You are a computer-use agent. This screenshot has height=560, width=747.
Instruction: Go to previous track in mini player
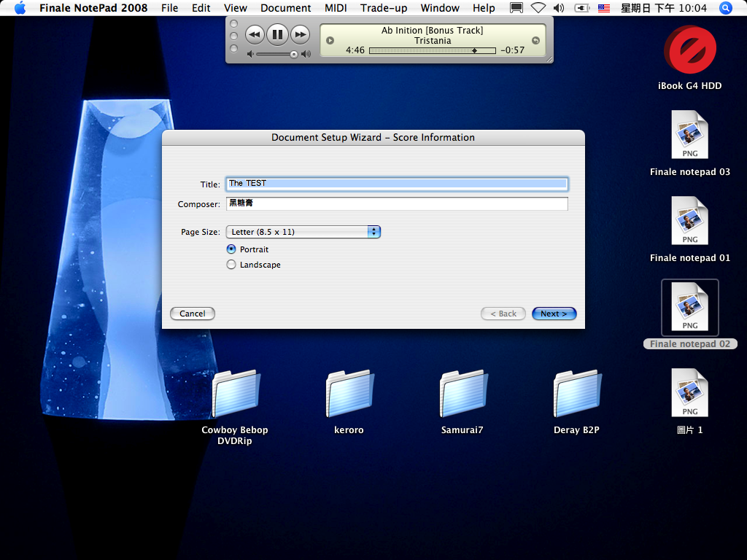255,34
